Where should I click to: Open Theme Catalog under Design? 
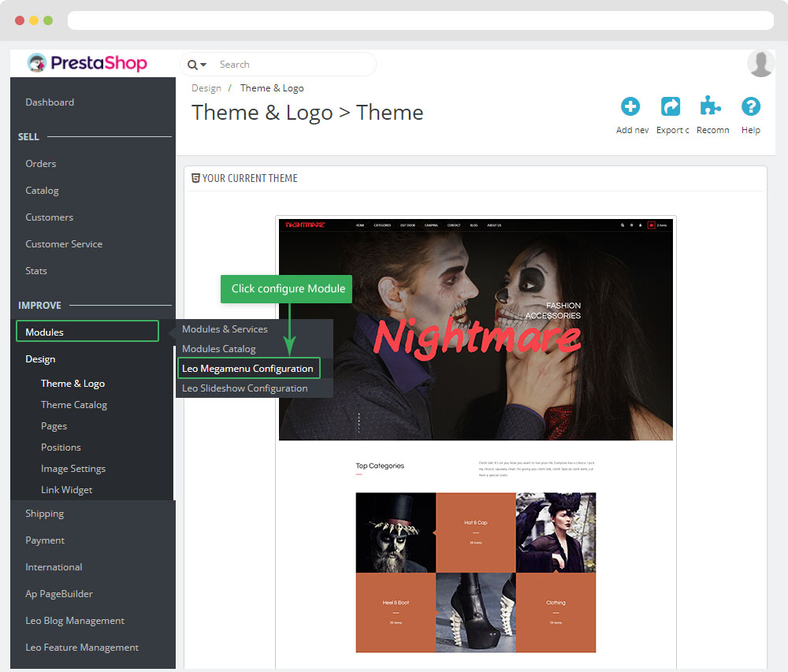click(74, 405)
